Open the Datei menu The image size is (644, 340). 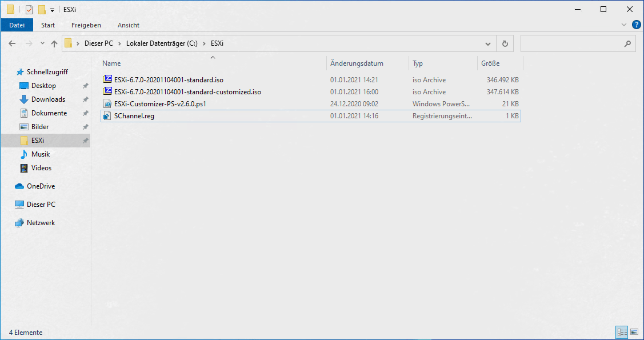[17, 25]
